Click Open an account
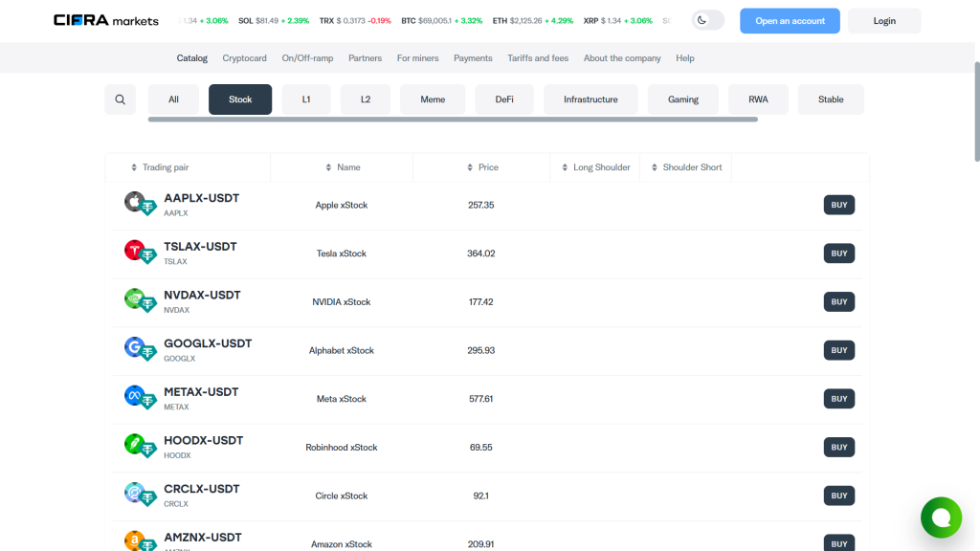The height and width of the screenshot is (551, 980). click(790, 20)
